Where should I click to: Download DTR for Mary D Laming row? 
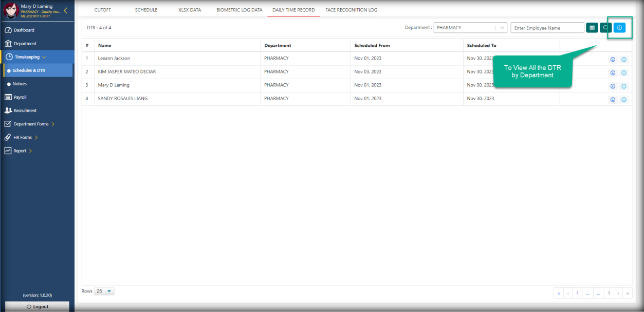click(x=613, y=86)
